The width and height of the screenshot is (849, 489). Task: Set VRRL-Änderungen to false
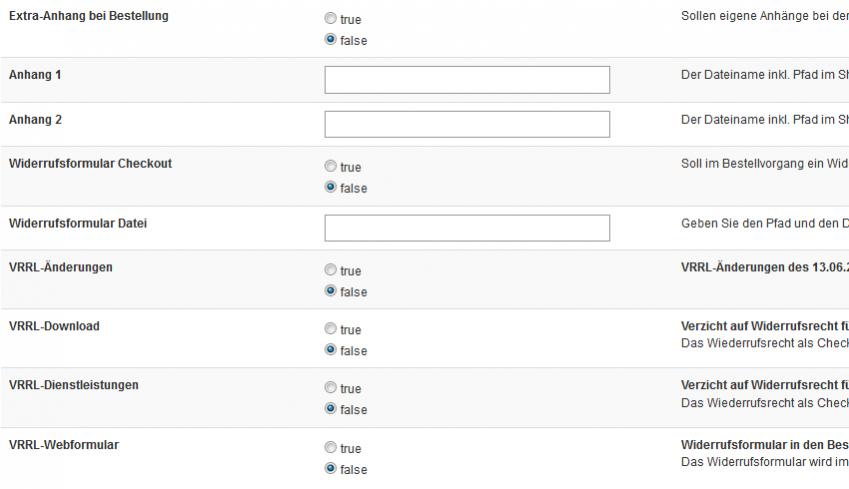click(x=331, y=292)
